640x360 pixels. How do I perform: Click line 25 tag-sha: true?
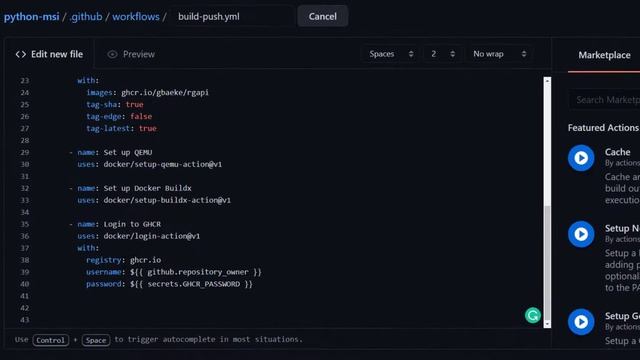point(115,104)
